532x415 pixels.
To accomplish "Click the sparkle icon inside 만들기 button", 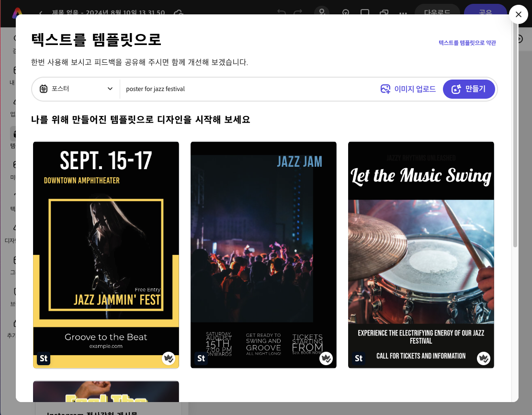I will 456,89.
